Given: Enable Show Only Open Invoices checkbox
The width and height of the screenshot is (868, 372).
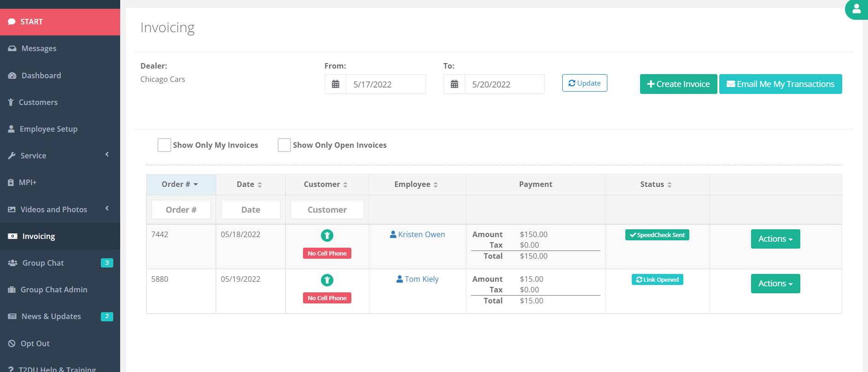Looking at the screenshot, I should [284, 145].
